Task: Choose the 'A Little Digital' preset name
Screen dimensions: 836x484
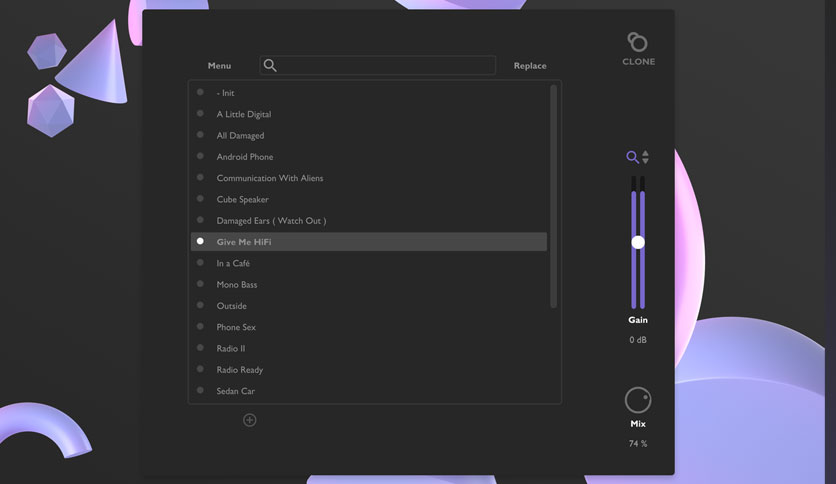Action: tap(244, 114)
